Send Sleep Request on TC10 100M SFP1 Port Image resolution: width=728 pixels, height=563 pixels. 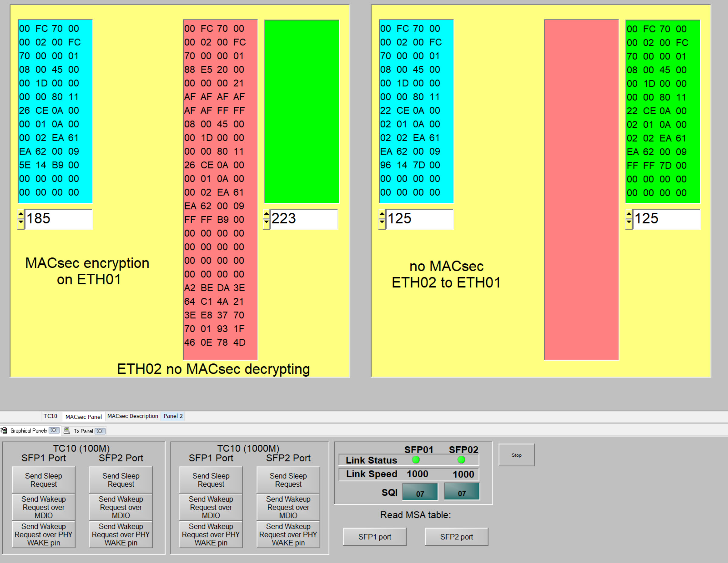point(43,480)
